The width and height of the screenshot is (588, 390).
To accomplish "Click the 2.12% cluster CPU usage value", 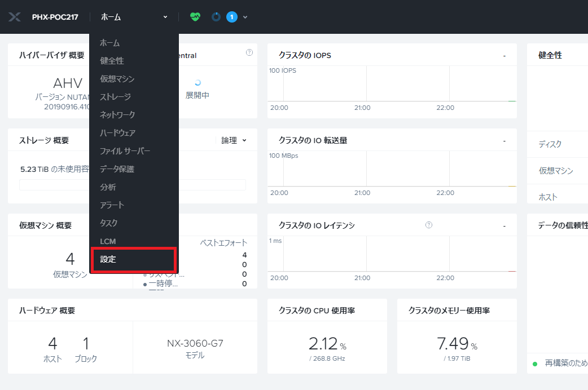I will [x=327, y=344].
